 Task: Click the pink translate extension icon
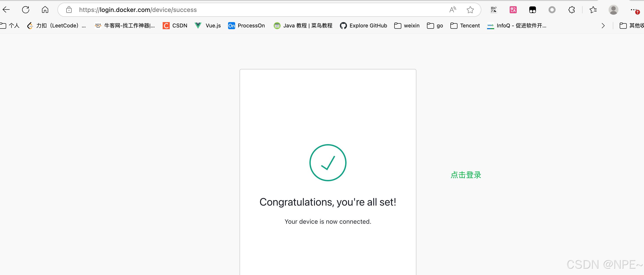(513, 10)
